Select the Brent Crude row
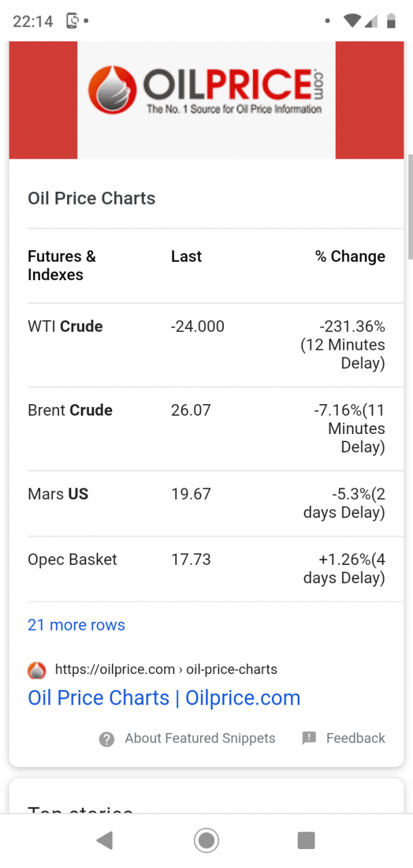The image size is (413, 868). coord(206,429)
